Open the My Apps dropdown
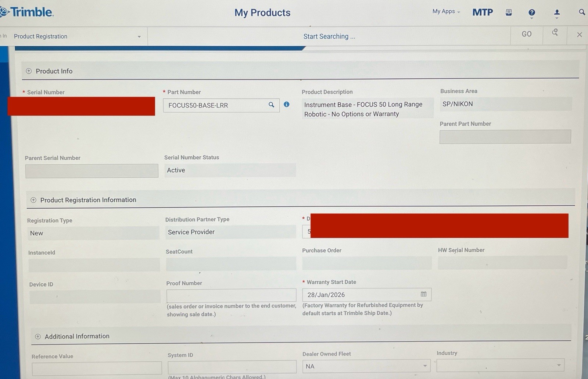The width and height of the screenshot is (588, 379). tap(446, 11)
